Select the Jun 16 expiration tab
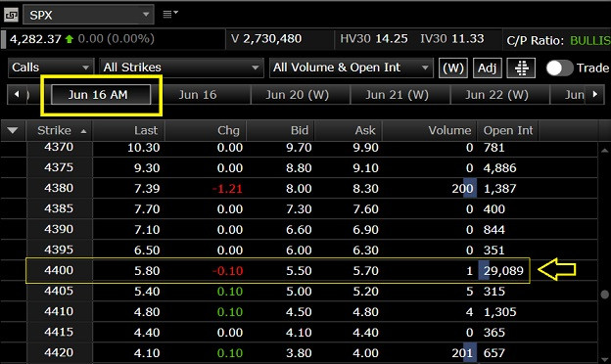 (x=198, y=95)
